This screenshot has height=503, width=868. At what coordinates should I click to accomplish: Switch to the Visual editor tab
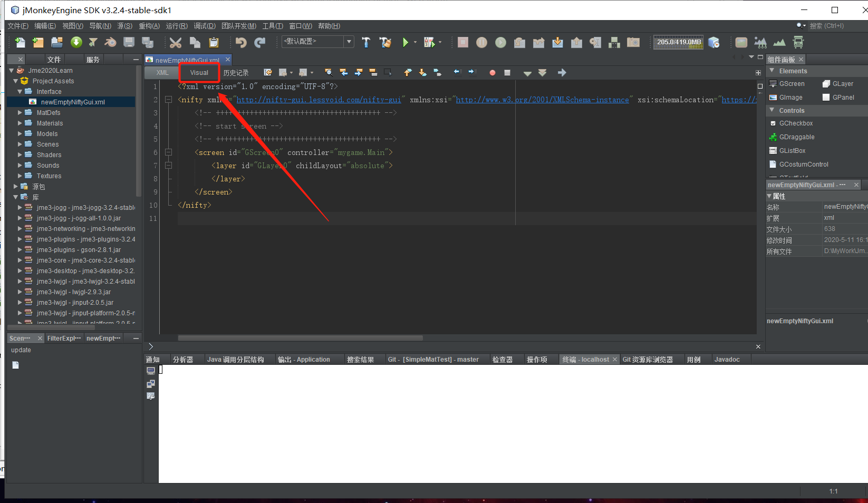point(199,73)
